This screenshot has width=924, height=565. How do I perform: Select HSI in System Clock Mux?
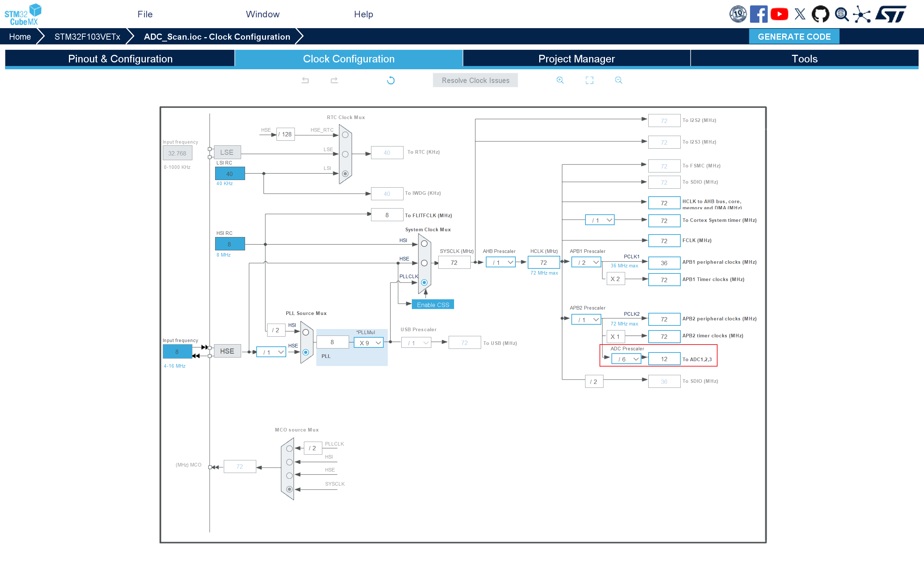[424, 244]
